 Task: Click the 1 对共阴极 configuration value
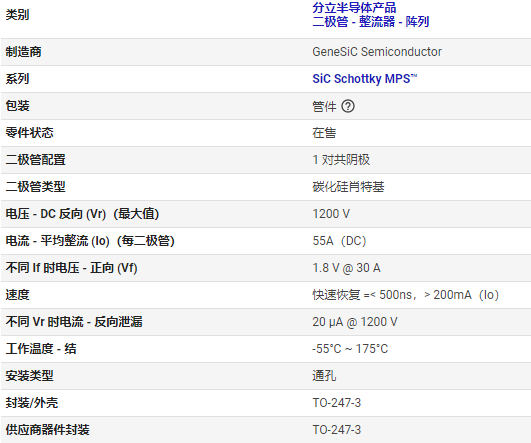[341, 160]
